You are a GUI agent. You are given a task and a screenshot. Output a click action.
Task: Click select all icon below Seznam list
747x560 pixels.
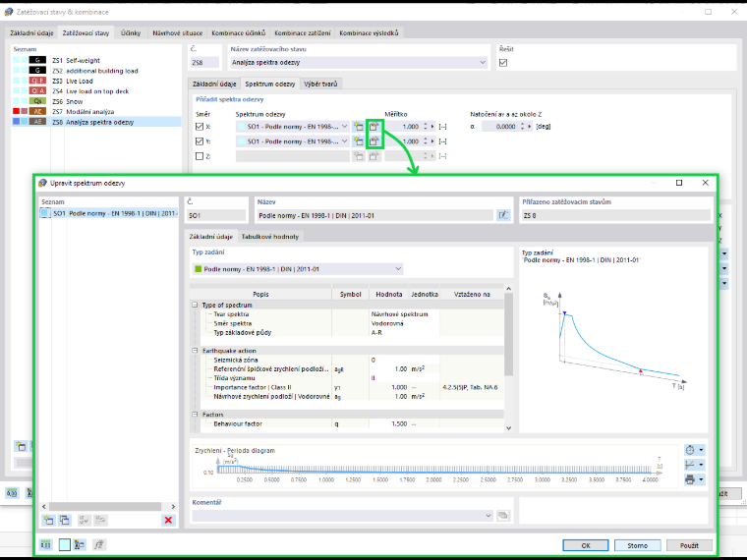[x=84, y=520]
